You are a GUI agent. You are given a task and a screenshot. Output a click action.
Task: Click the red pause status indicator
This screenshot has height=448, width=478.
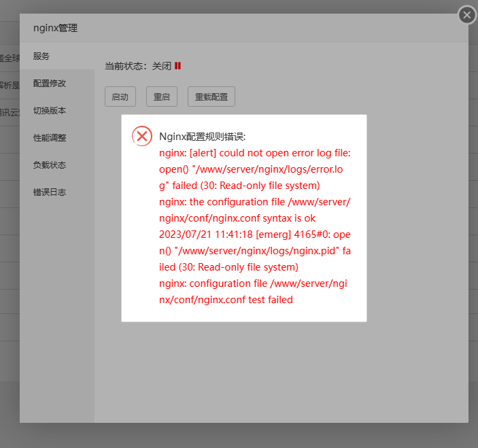coord(177,66)
